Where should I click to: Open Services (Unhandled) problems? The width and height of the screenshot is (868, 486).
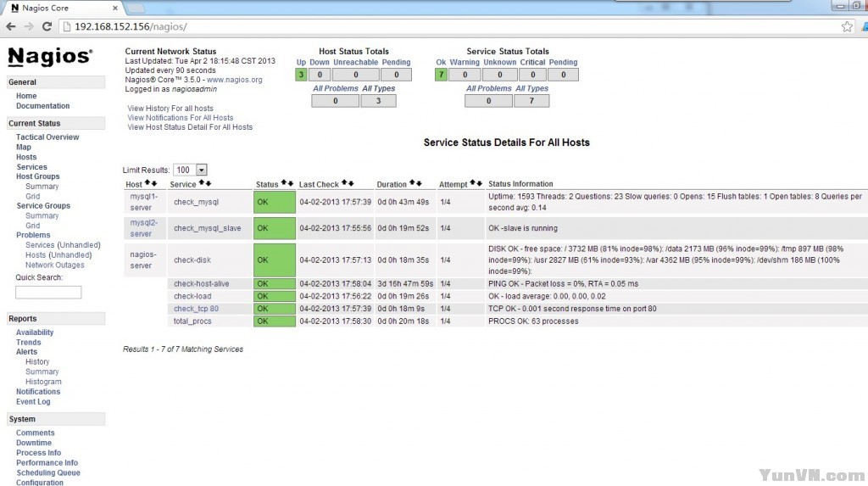pyautogui.click(x=63, y=245)
